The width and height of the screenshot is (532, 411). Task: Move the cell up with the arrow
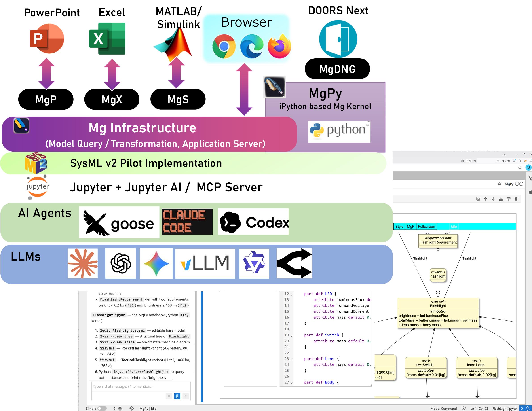click(x=486, y=199)
